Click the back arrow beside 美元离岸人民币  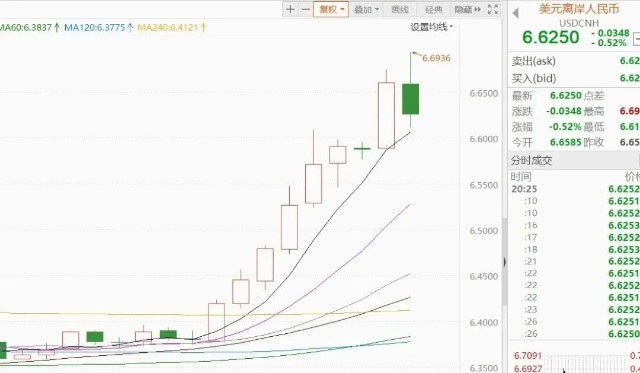coord(516,13)
